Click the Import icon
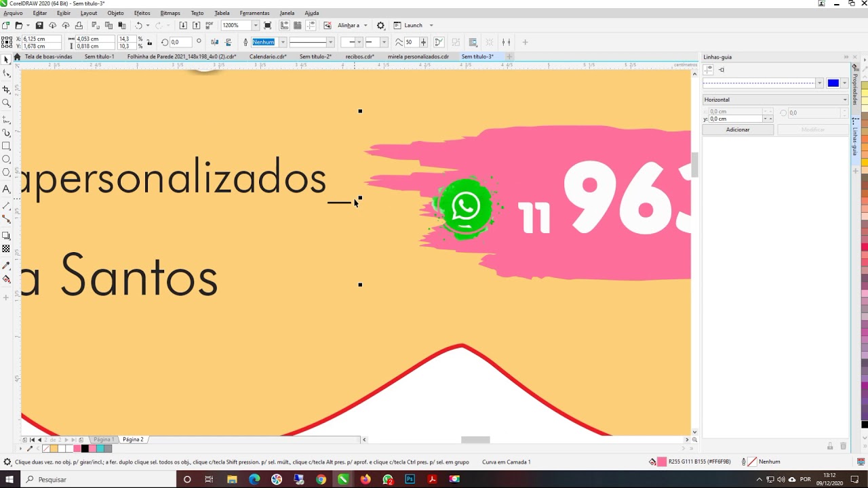The height and width of the screenshot is (488, 868). click(183, 25)
